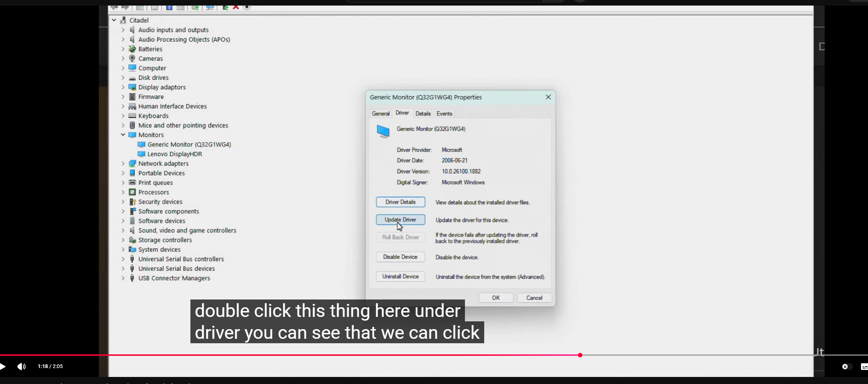Expand the Computer category

pos(123,68)
